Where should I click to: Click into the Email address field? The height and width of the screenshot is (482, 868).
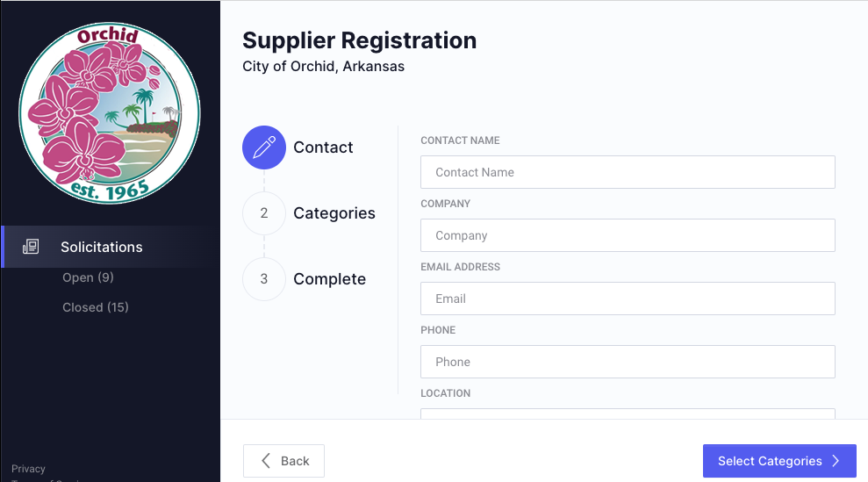point(628,299)
